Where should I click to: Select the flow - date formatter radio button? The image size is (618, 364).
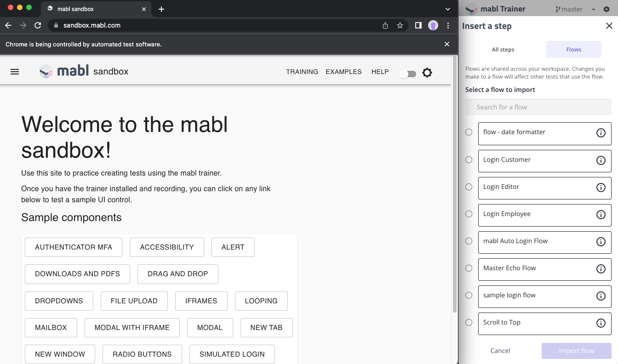point(469,132)
